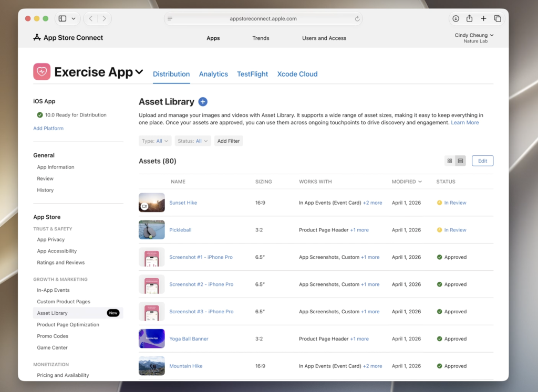Click 10.0 Ready for Distribution status
Viewport: 538px width, 392px height.
click(71, 115)
